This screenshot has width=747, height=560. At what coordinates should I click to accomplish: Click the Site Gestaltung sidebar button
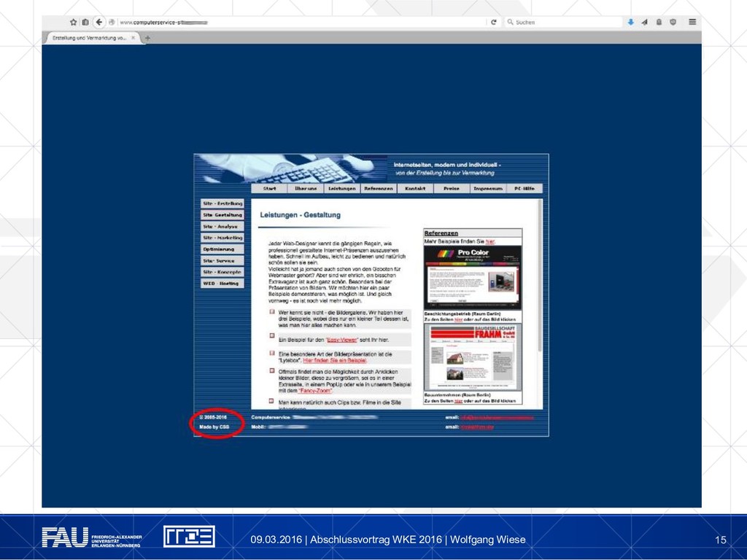coord(222,215)
